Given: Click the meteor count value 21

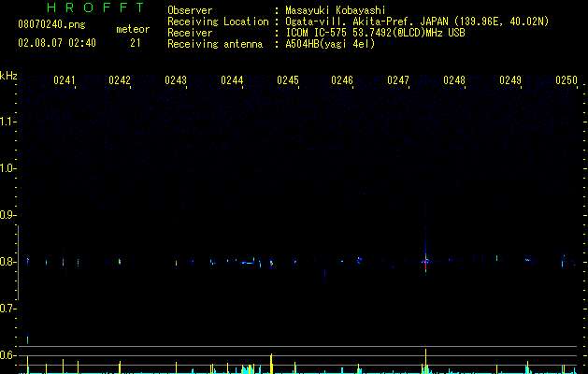Looking at the screenshot, I should 135,43.
